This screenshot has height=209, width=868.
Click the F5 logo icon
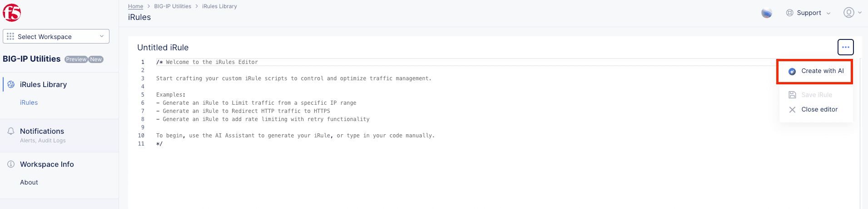pyautogui.click(x=12, y=13)
